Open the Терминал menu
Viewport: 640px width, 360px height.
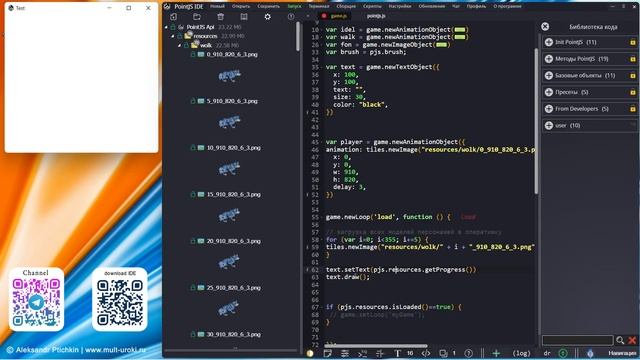point(319,6)
